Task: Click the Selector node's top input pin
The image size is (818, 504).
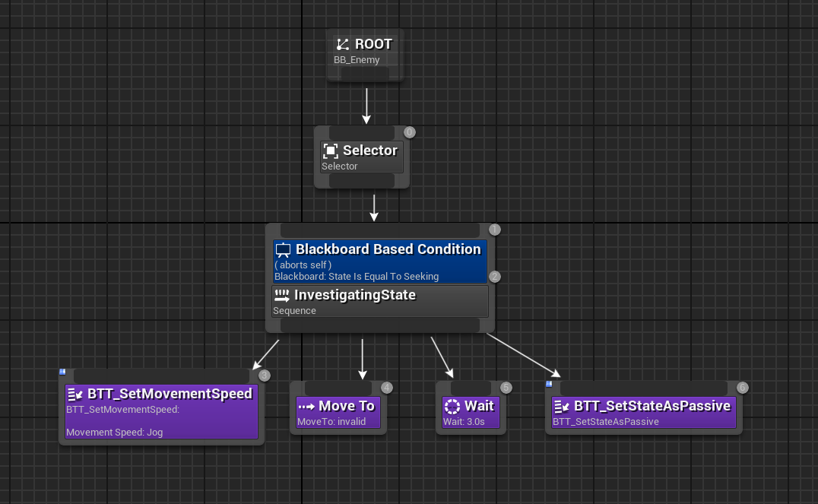Action: pos(362,132)
